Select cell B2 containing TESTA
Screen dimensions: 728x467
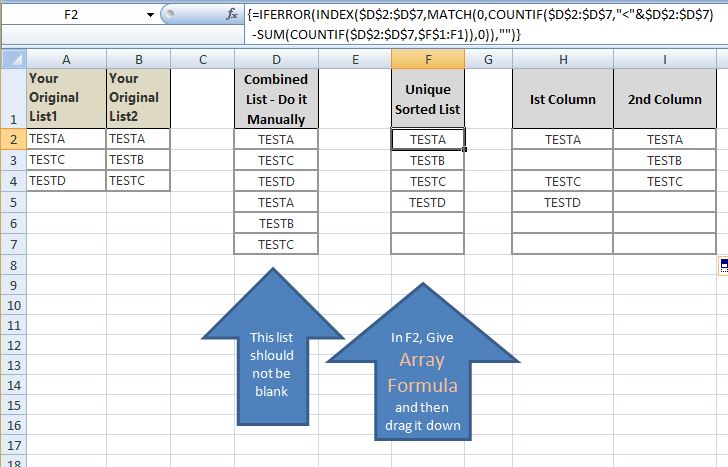tap(138, 139)
